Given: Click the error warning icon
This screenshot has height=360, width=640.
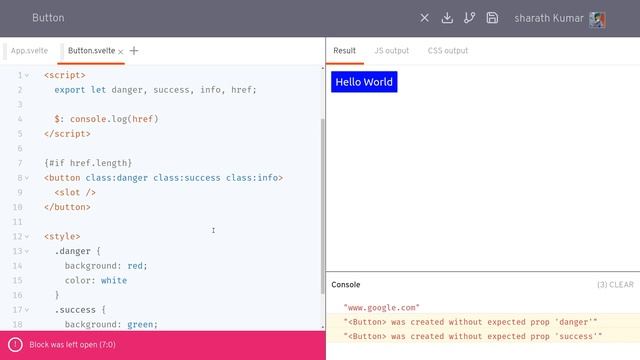Looking at the screenshot, I should (15, 345).
